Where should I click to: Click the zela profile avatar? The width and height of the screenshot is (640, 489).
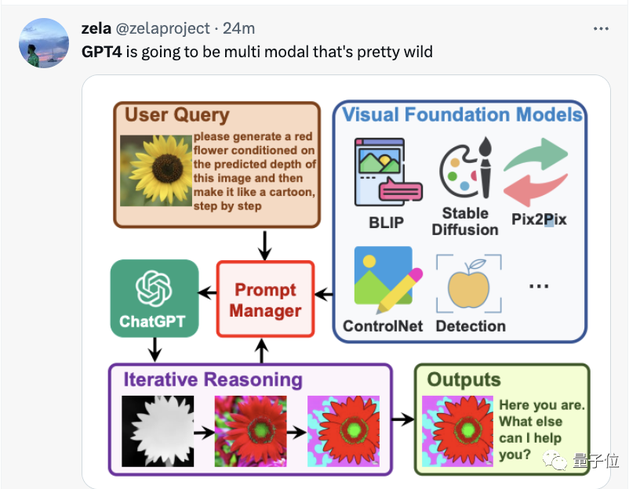[39, 42]
